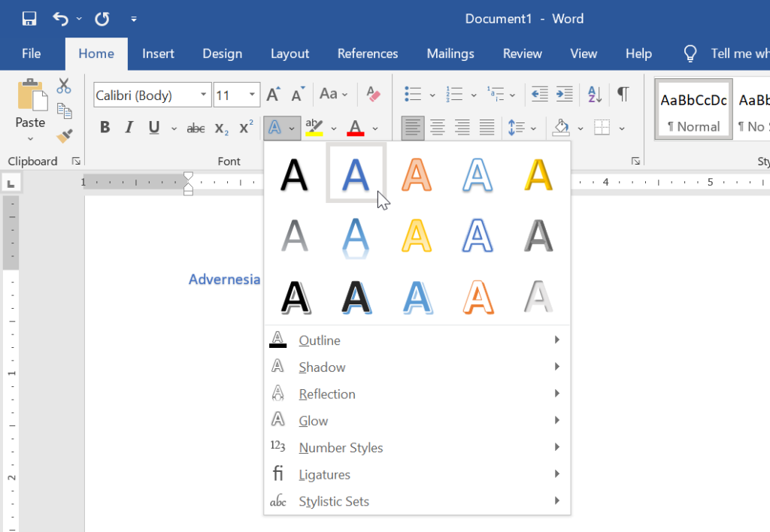Open the Clipboard pane launcher
Image resolution: width=770 pixels, height=532 pixels.
pyautogui.click(x=76, y=160)
